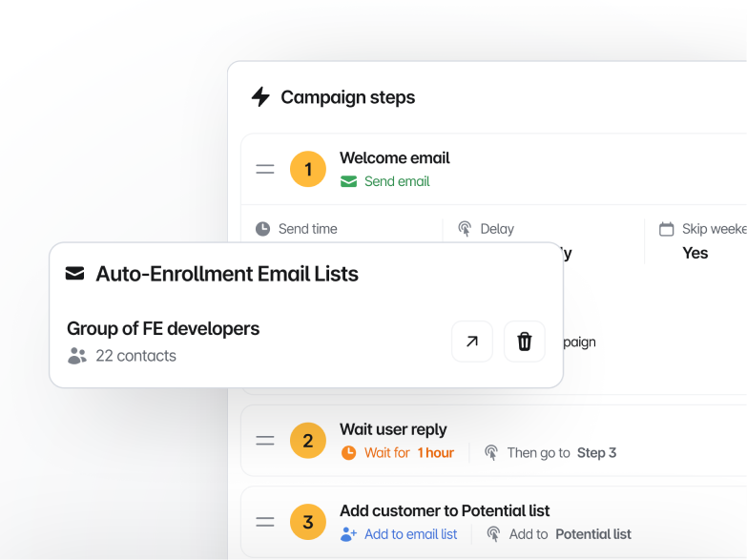Viewport: 747px width, 560px height.
Task: Click the drag handle beside Welcome email
Action: [x=265, y=170]
